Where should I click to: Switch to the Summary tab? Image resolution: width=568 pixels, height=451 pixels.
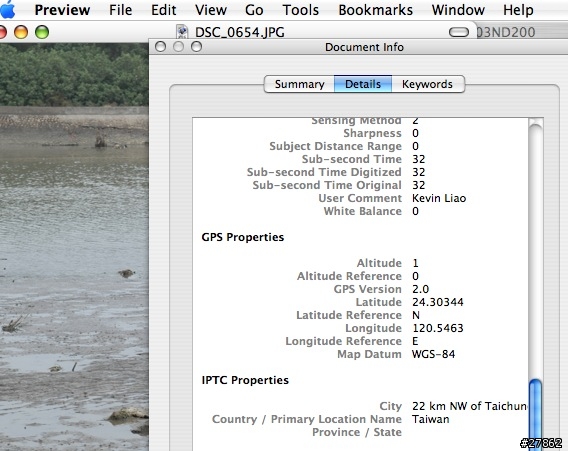click(x=300, y=84)
